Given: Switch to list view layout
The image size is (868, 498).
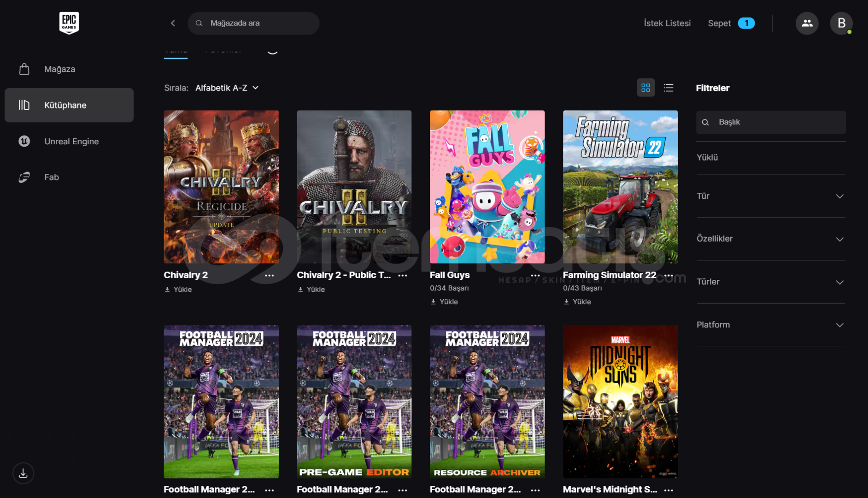Looking at the screenshot, I should (669, 88).
